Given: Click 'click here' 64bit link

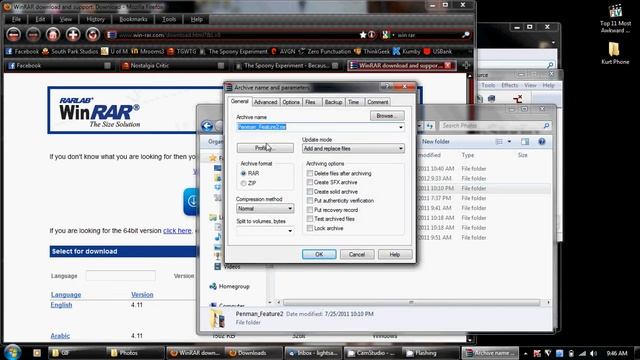Looking at the screenshot, I should (177, 231).
